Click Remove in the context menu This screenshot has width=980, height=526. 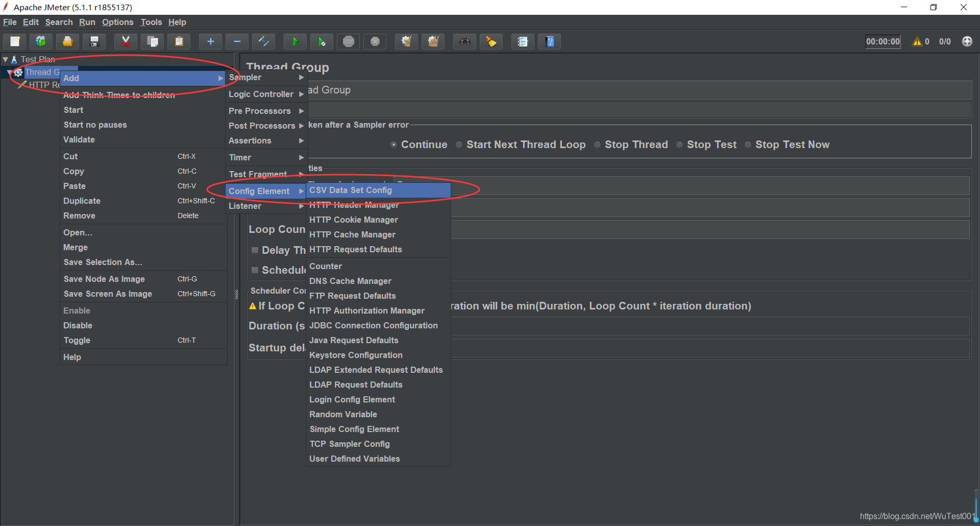143,216
